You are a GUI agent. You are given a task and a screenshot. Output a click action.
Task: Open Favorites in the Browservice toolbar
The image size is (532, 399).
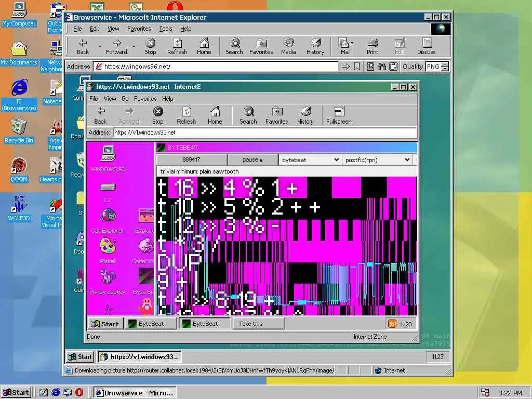coord(261,46)
